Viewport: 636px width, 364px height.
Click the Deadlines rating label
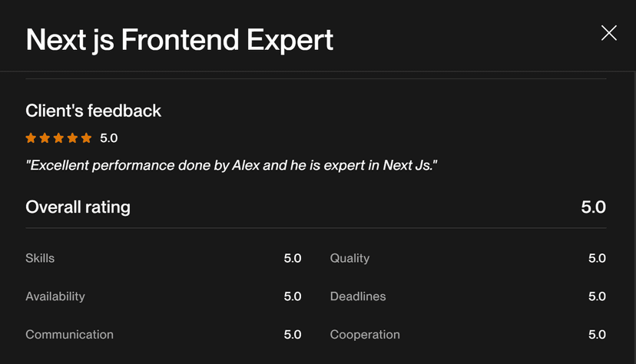click(358, 296)
